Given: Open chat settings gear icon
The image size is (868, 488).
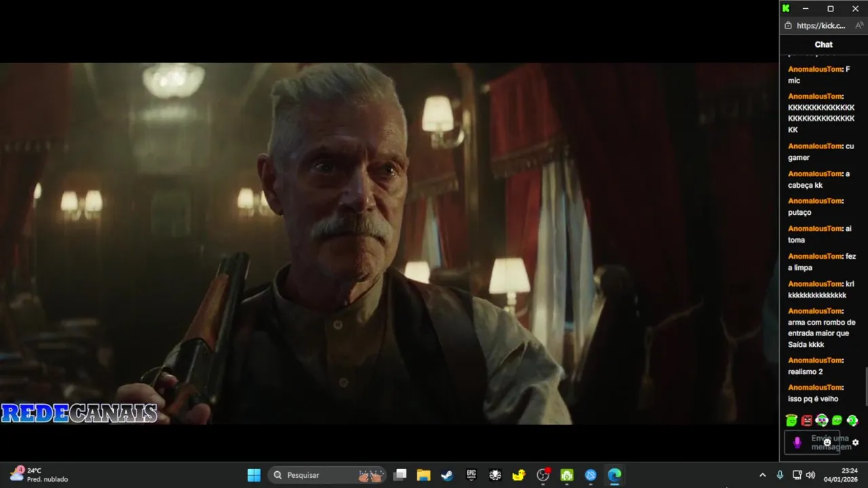Looking at the screenshot, I should pos(855,443).
